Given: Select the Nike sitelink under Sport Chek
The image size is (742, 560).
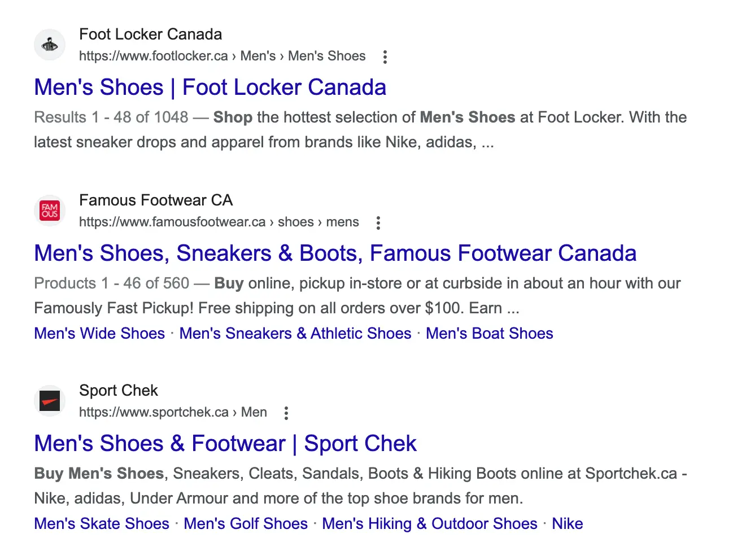Looking at the screenshot, I should coord(568,524).
